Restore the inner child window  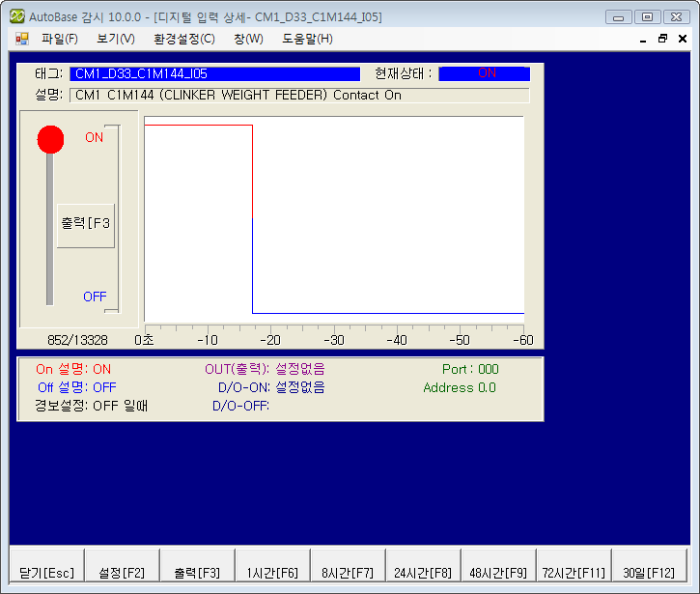(663, 39)
